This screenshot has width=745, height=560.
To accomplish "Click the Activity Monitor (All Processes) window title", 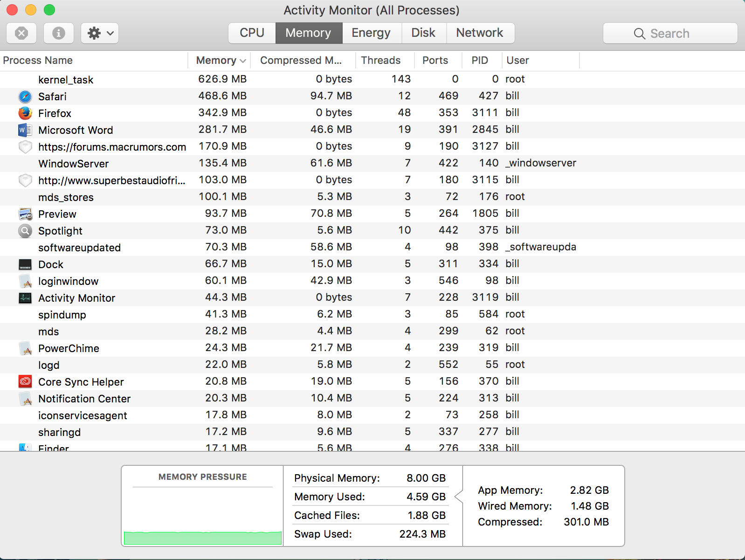I will [372, 10].
